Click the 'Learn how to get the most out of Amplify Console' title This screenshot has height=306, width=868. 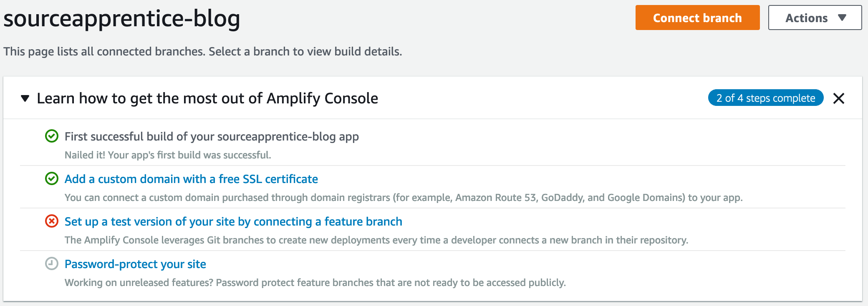coord(207,98)
